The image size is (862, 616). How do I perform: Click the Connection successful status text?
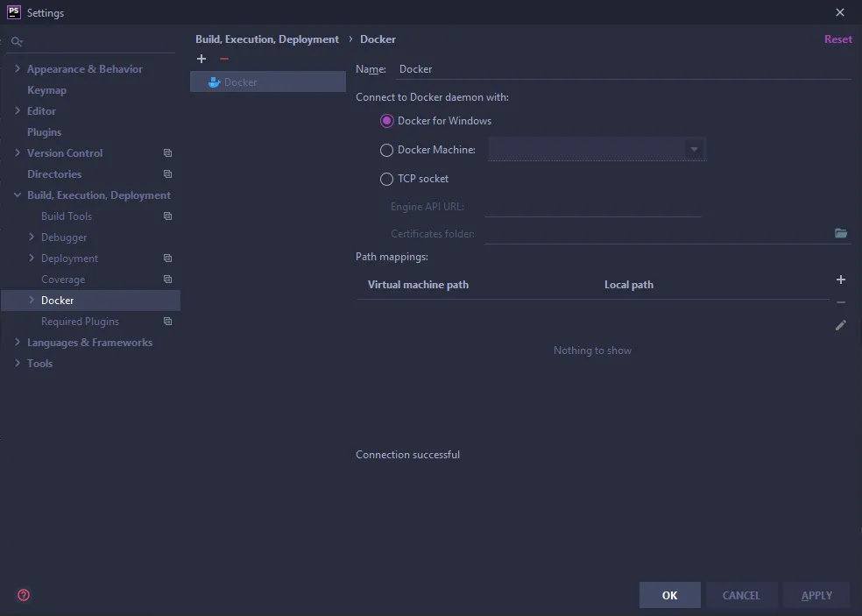tap(407, 454)
